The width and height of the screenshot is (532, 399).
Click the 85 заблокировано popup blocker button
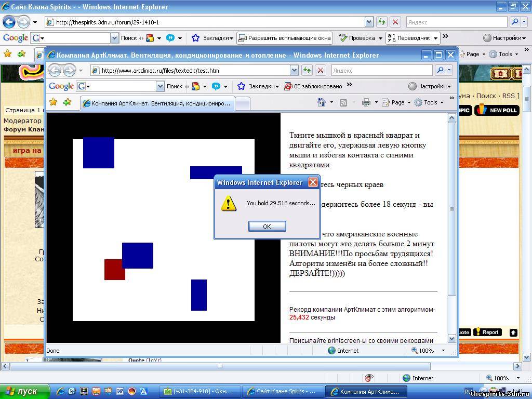313,87
